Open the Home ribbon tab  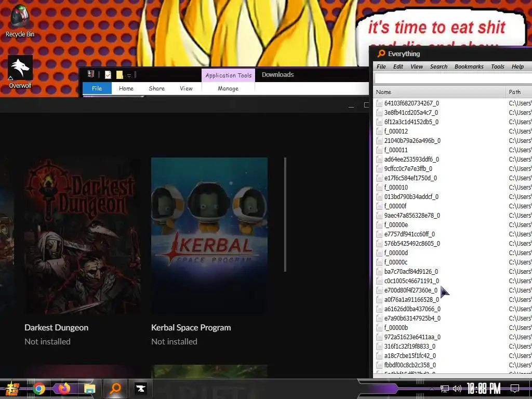coord(126,88)
